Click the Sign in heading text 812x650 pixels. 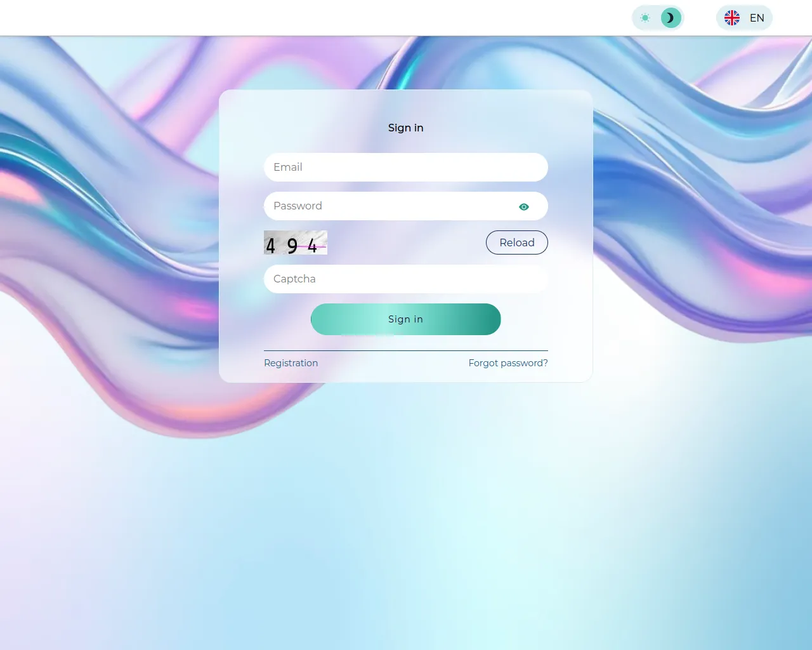[x=406, y=128]
